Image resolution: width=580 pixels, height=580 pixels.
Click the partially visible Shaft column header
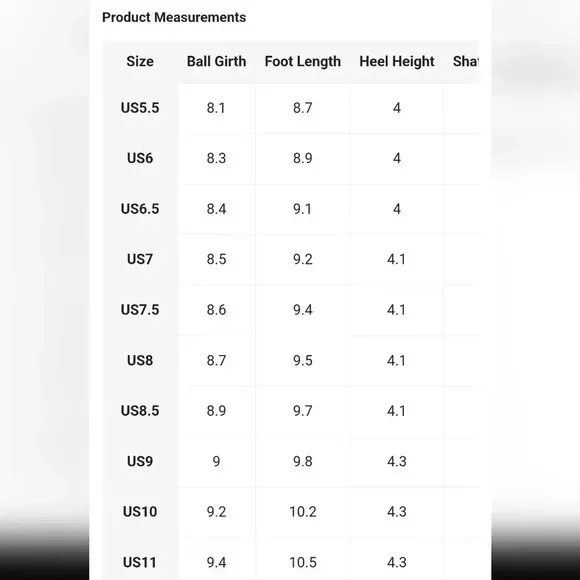coord(466,61)
